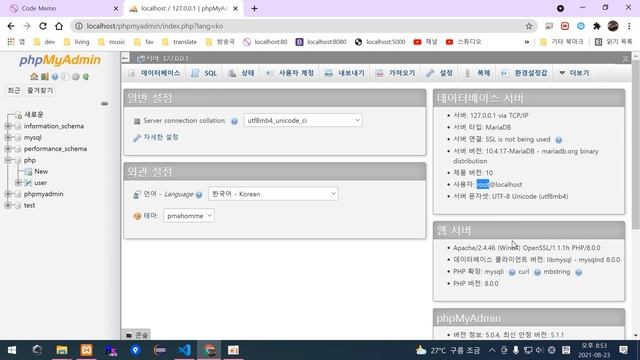Expand the phpmyadmin database node
Image resolution: width=640 pixels, height=360 pixels.
coord(8,194)
